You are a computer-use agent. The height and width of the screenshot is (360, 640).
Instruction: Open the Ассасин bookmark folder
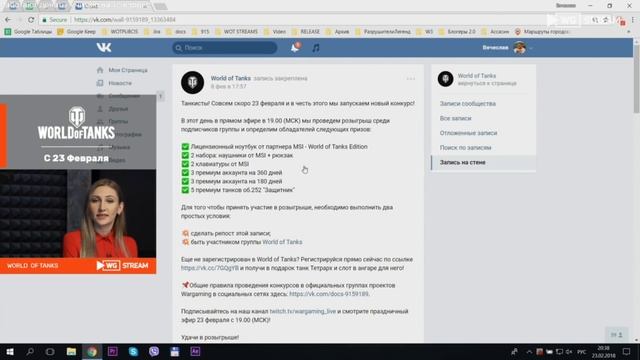tap(495, 31)
